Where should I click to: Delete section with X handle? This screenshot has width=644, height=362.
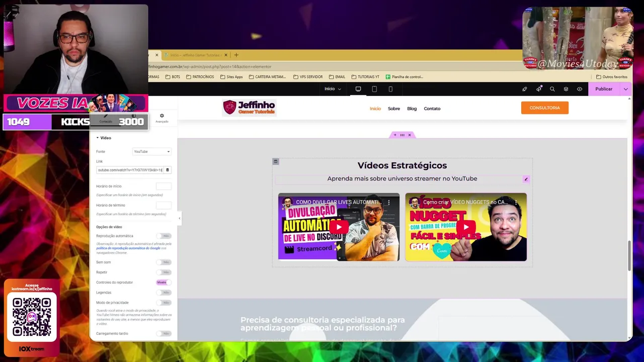(410, 135)
